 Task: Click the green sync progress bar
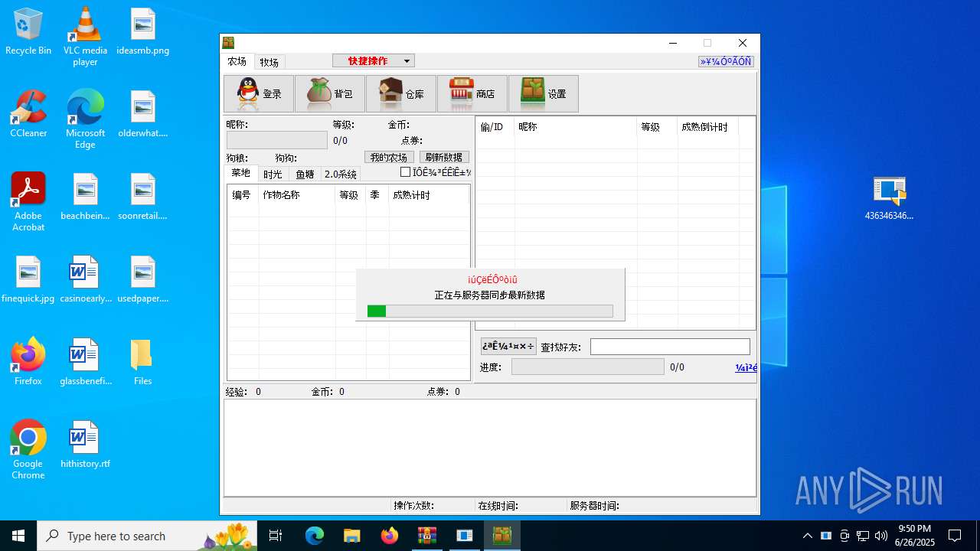pos(490,311)
